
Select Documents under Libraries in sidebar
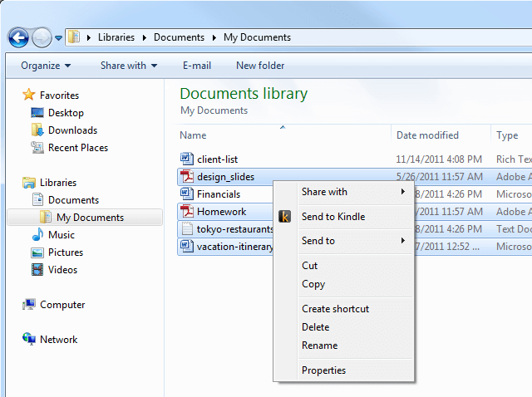pyautogui.click(x=74, y=200)
